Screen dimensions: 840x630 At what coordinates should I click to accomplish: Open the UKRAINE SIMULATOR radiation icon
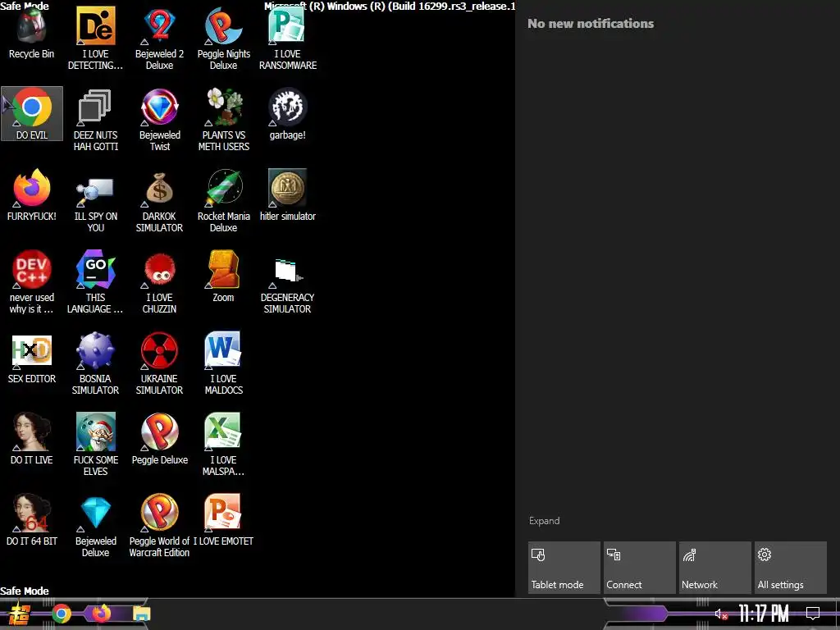tap(159, 363)
